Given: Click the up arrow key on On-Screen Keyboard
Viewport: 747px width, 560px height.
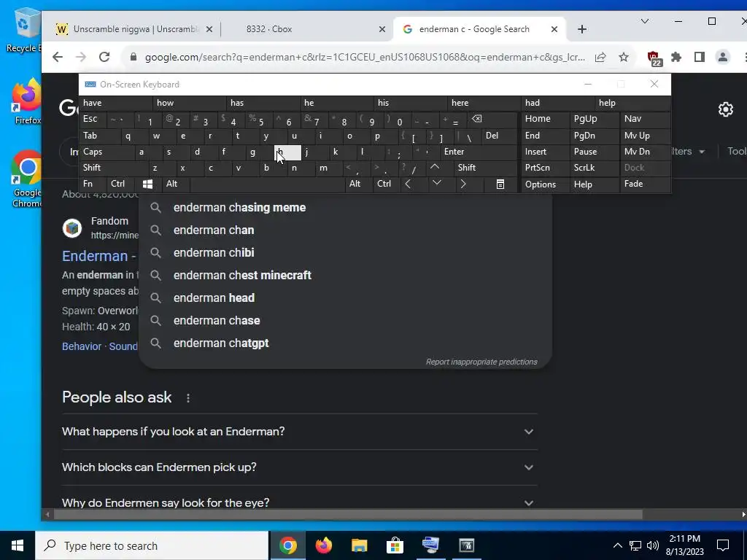Looking at the screenshot, I should (x=435, y=168).
